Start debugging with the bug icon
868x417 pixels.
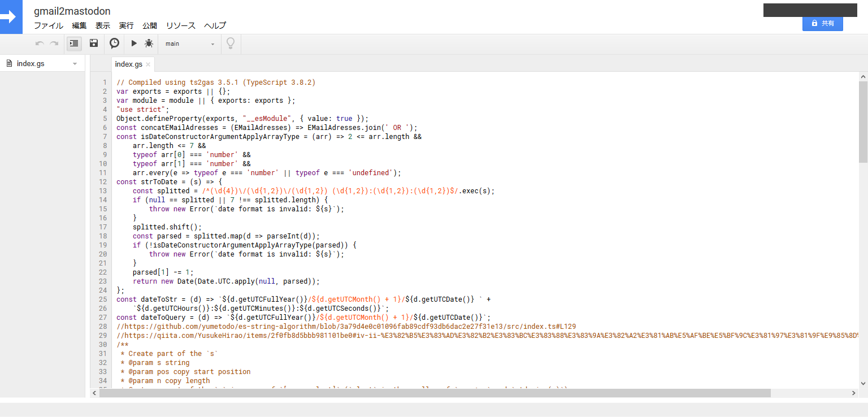(149, 43)
